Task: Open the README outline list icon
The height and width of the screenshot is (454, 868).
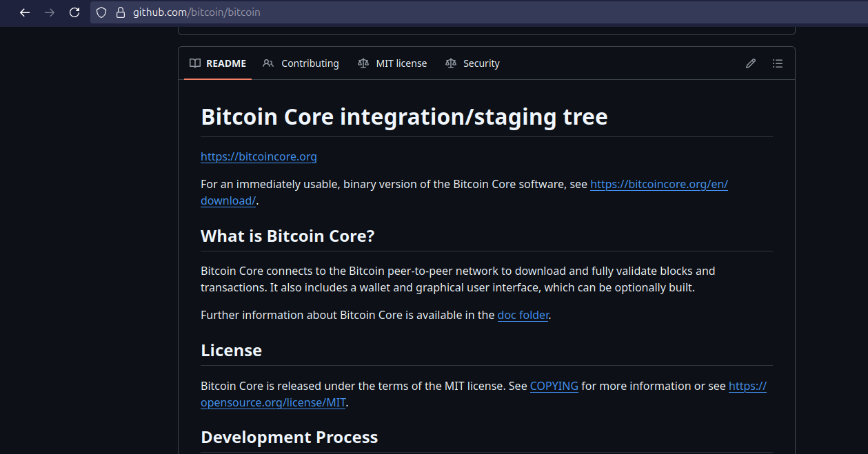Action: (778, 63)
